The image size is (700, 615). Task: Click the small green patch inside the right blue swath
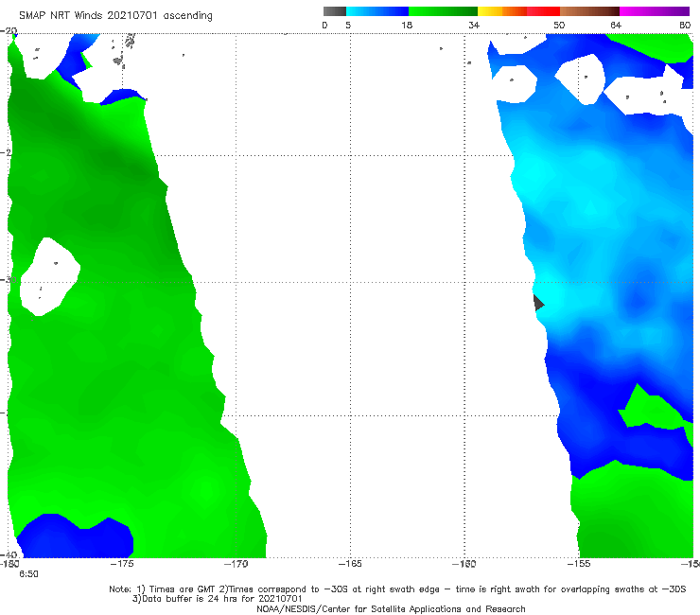[654, 411]
